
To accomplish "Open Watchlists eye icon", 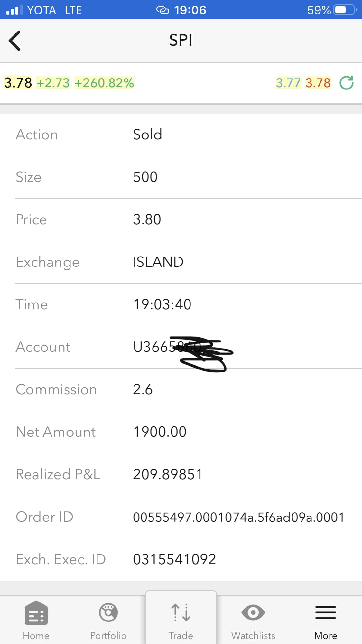I will coord(253,612).
